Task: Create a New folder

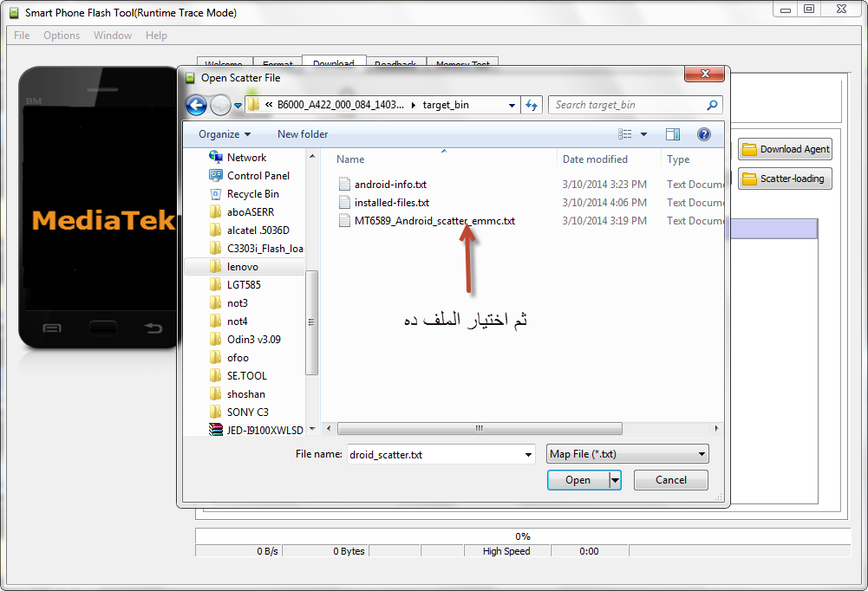Action: pos(303,134)
